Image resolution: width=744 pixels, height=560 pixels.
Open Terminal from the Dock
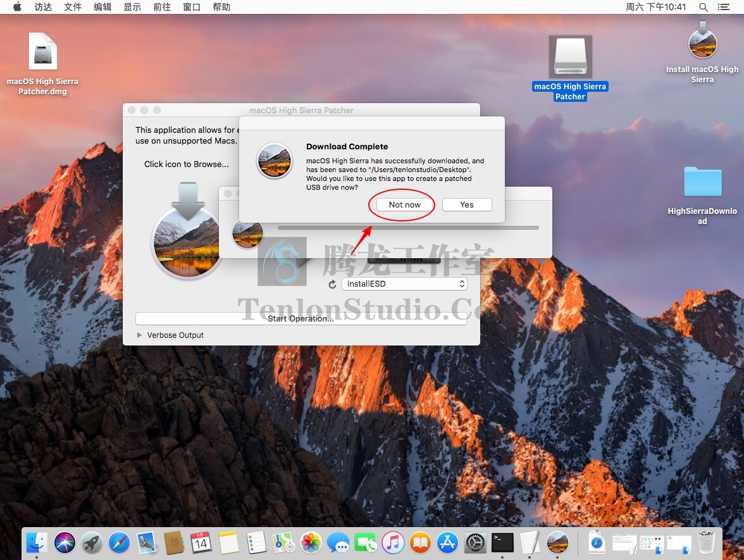pos(502,542)
